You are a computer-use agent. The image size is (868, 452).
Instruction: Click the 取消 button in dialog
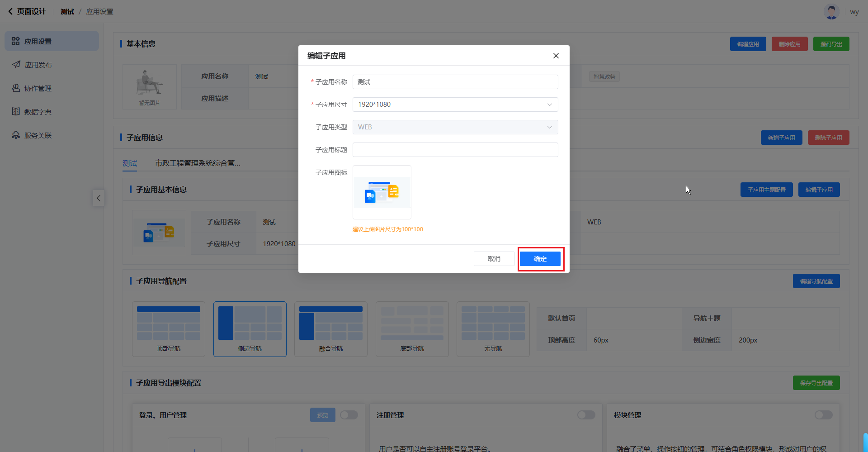tap(494, 259)
